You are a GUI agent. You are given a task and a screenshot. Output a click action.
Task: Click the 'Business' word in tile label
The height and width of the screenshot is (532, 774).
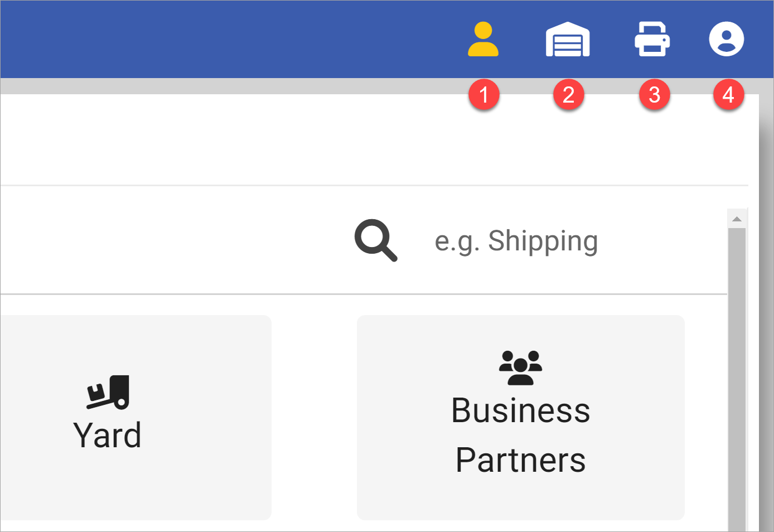[520, 411]
